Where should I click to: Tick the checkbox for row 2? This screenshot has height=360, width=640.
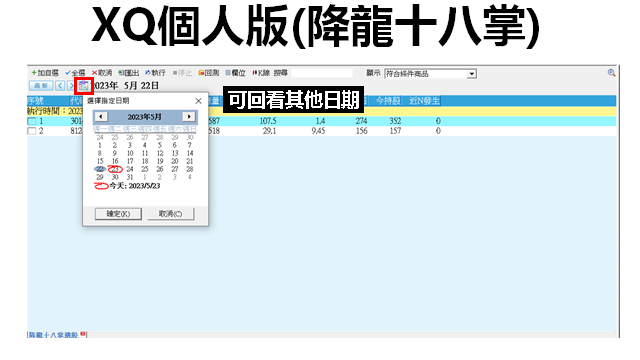coord(32,131)
